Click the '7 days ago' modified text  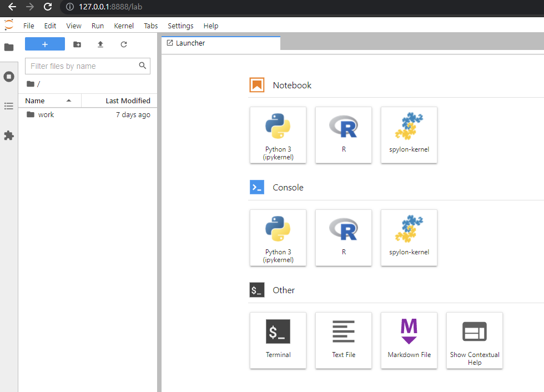click(x=133, y=114)
